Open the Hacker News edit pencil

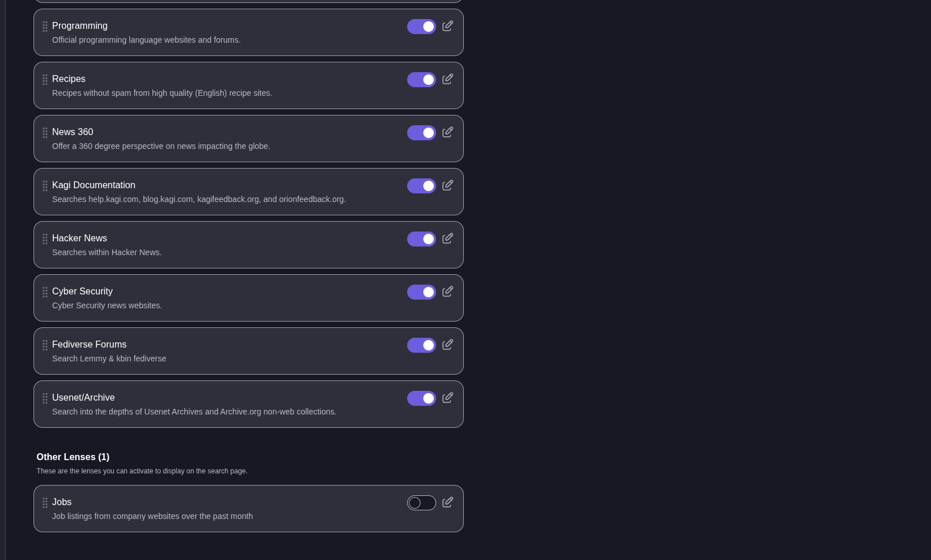[448, 238]
